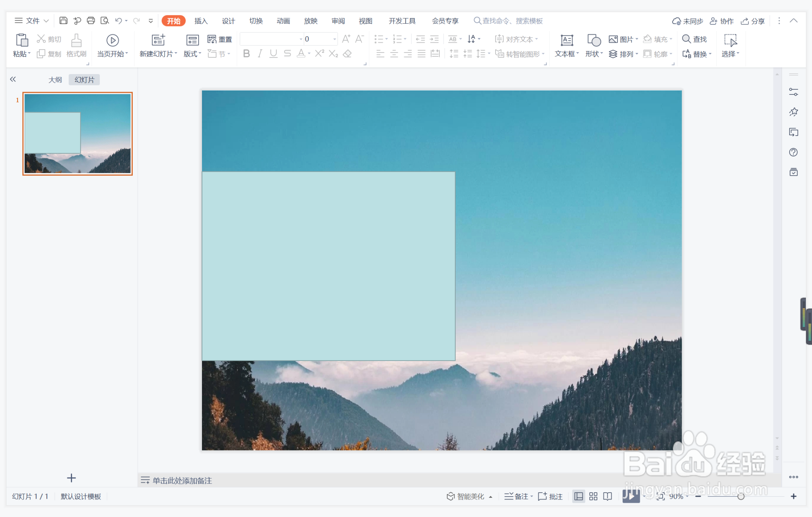This screenshot has height=517, width=812.
Task: Click the Print icon in quick toolbar
Action: [91, 21]
